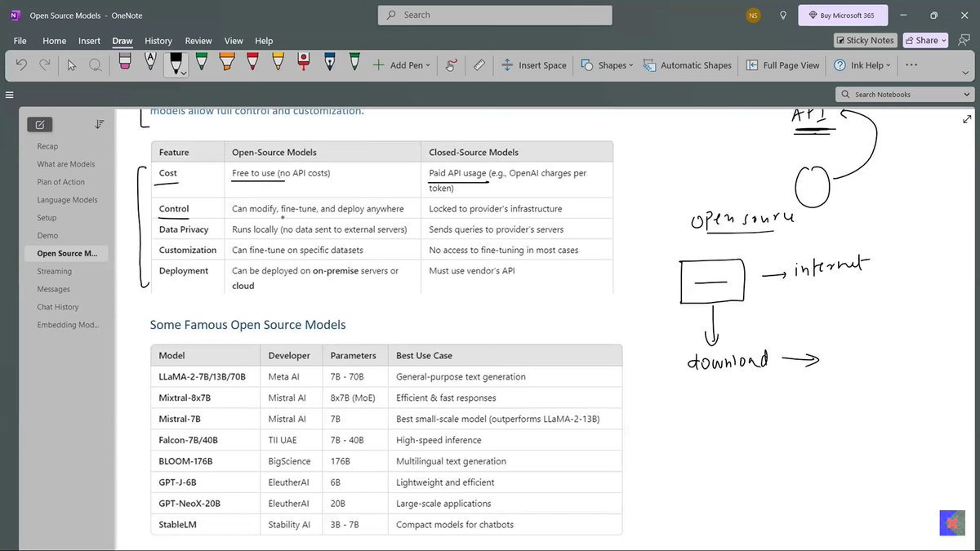This screenshot has height=551, width=980.
Task: Toggle Full Page View mode
Action: tap(782, 64)
